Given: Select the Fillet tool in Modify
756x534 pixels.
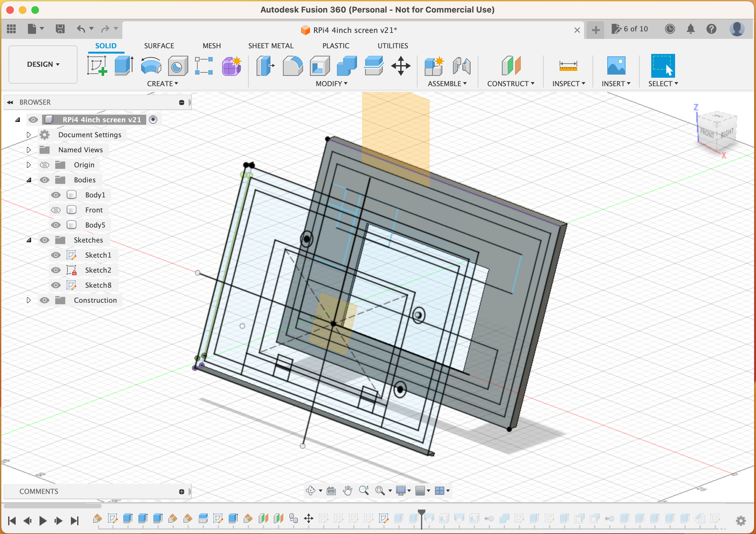Looking at the screenshot, I should click(x=292, y=65).
